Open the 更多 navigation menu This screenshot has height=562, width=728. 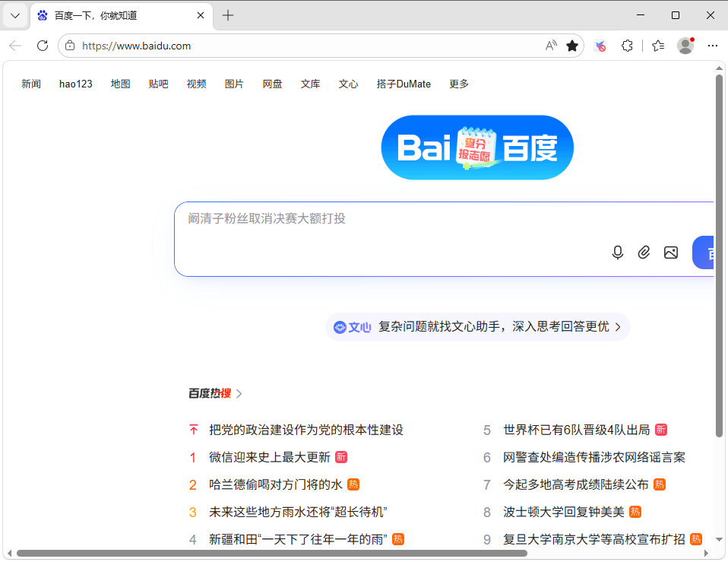point(459,84)
